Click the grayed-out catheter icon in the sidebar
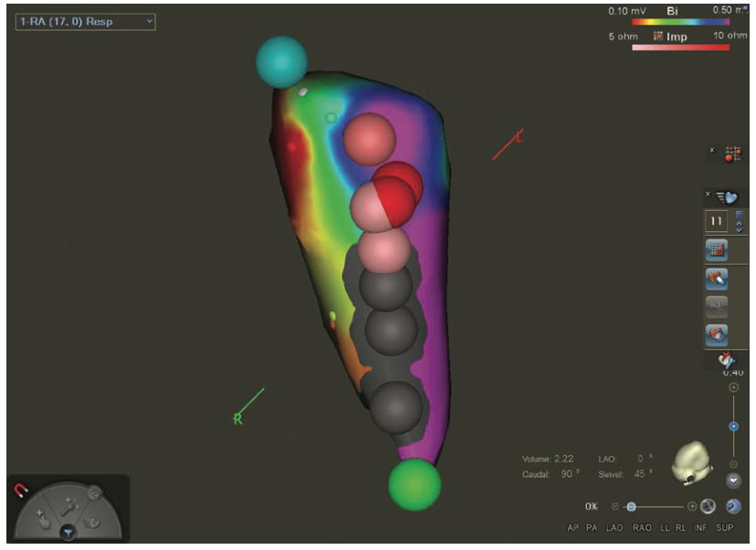756x550 pixels. pyautogui.click(x=718, y=306)
